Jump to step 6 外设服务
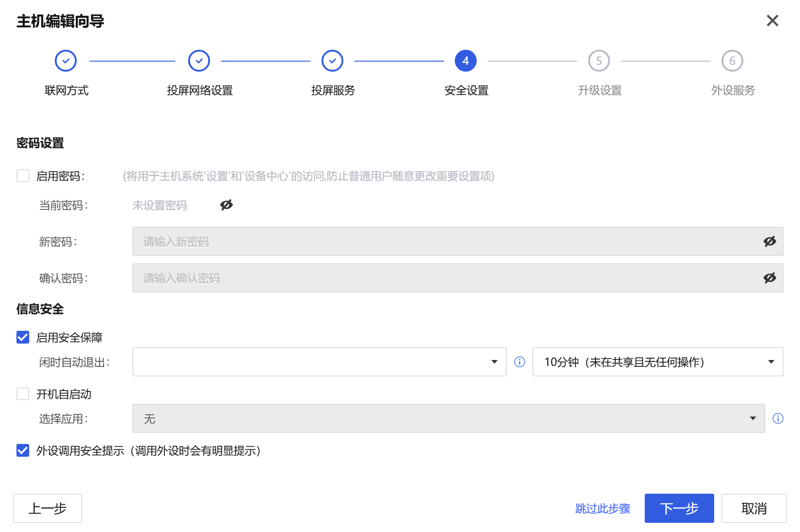 732,61
